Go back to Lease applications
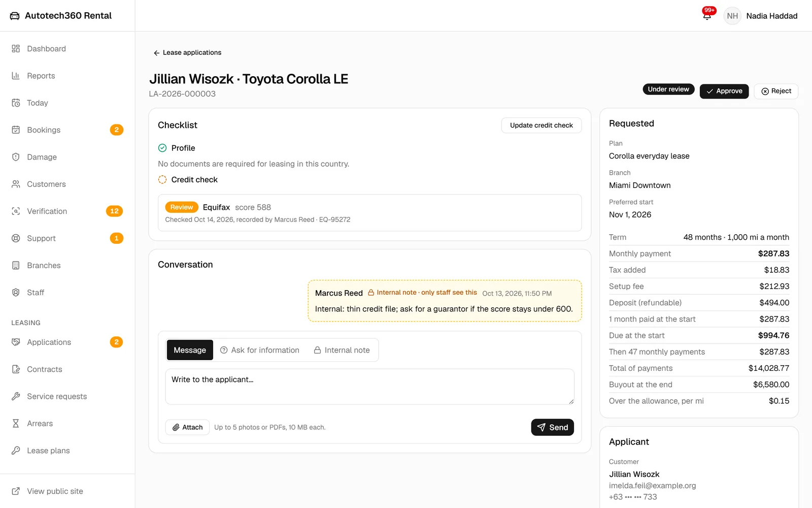Screen dimensions: 812x508 (x=187, y=52)
